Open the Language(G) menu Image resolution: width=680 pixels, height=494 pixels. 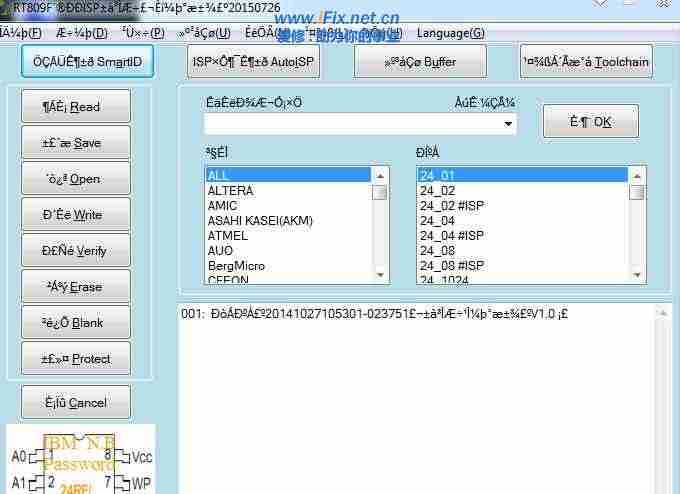pos(450,33)
